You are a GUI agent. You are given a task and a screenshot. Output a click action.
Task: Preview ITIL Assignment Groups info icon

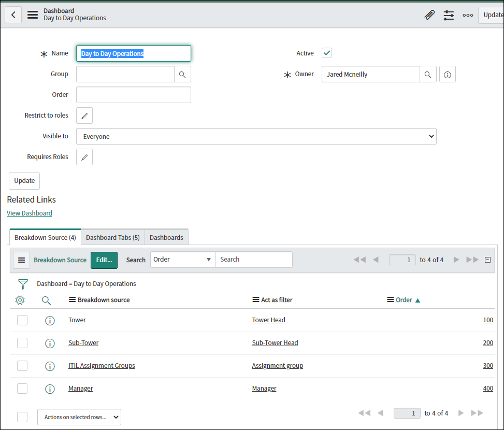pyautogui.click(x=50, y=366)
